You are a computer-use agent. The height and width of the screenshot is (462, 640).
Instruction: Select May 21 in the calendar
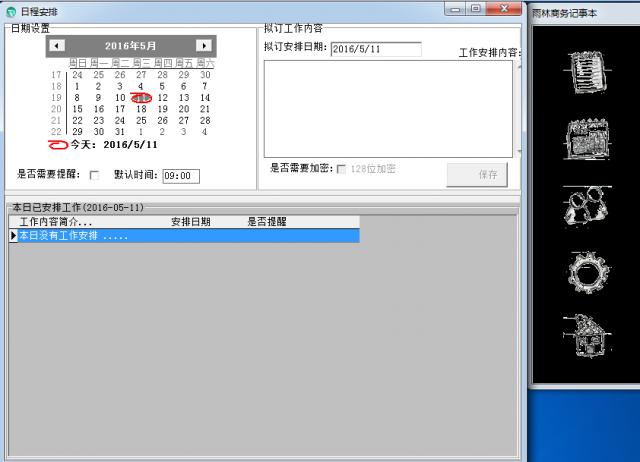point(205,109)
